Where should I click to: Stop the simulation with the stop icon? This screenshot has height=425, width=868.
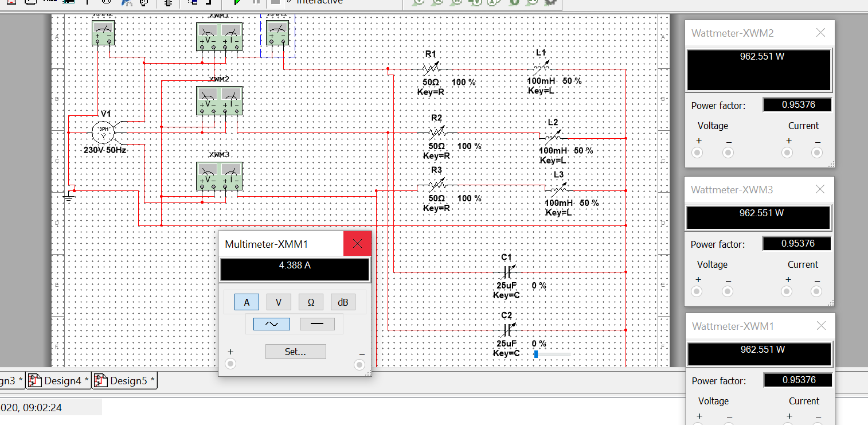[275, 3]
